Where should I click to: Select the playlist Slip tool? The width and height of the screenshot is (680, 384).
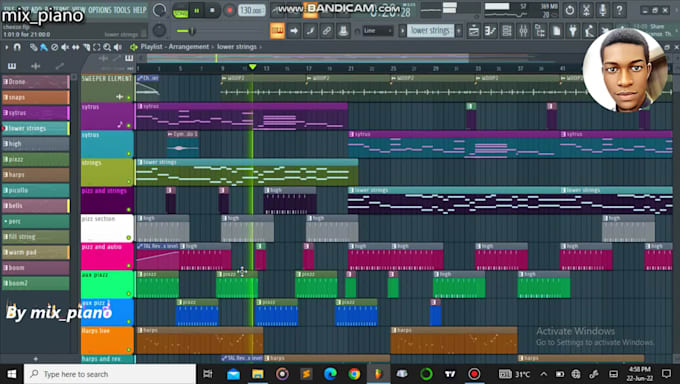[x=75, y=47]
